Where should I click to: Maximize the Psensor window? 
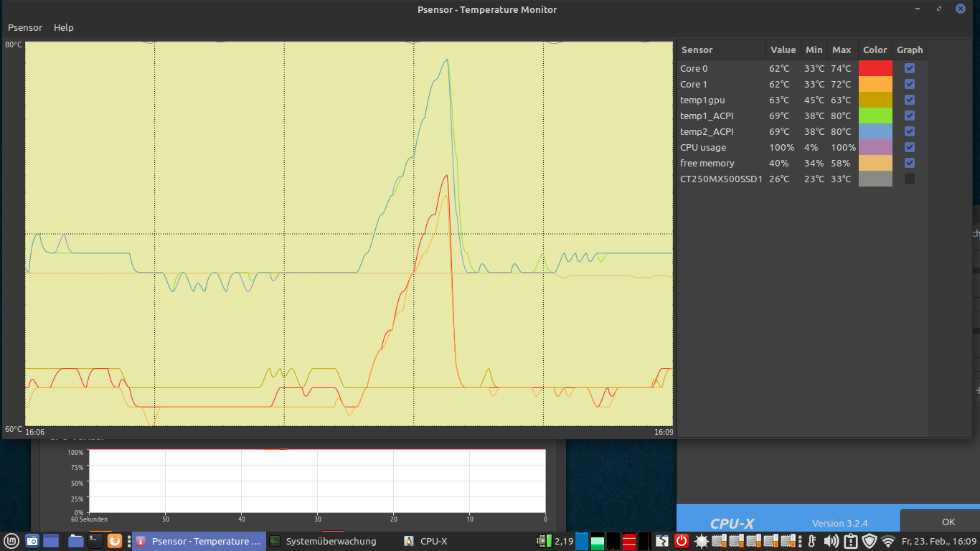(939, 9)
